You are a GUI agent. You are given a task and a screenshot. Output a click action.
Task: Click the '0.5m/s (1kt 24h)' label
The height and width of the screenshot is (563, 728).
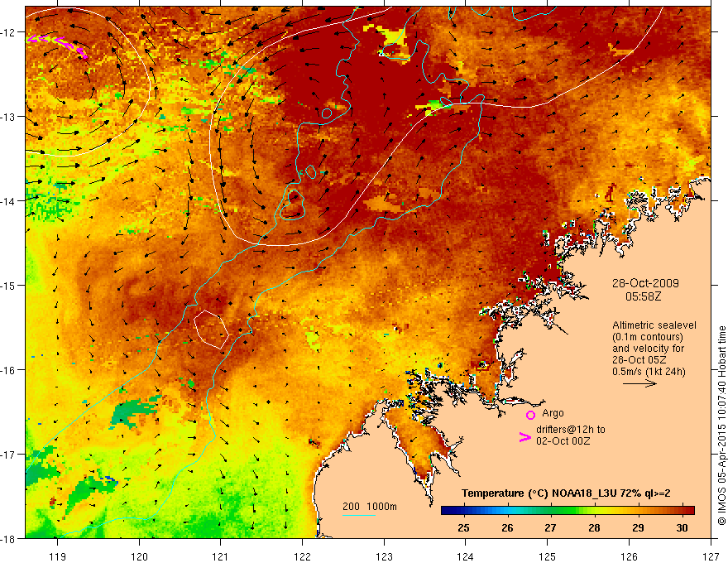point(649,372)
